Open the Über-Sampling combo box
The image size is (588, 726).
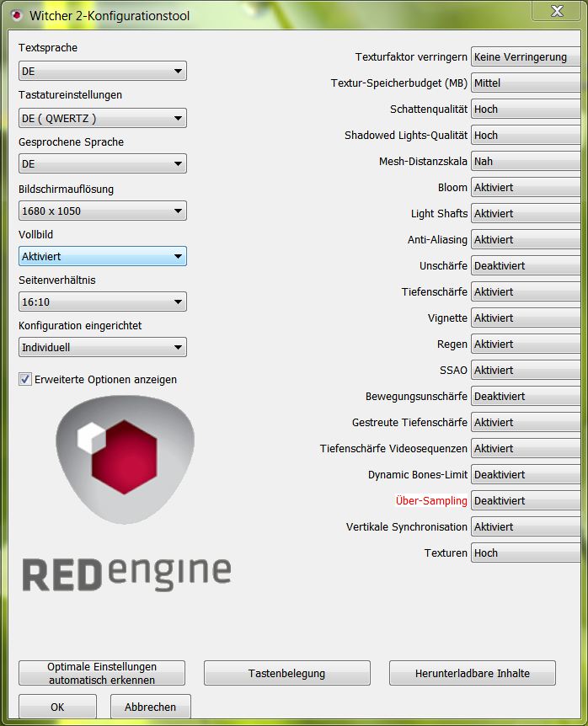[x=526, y=501]
